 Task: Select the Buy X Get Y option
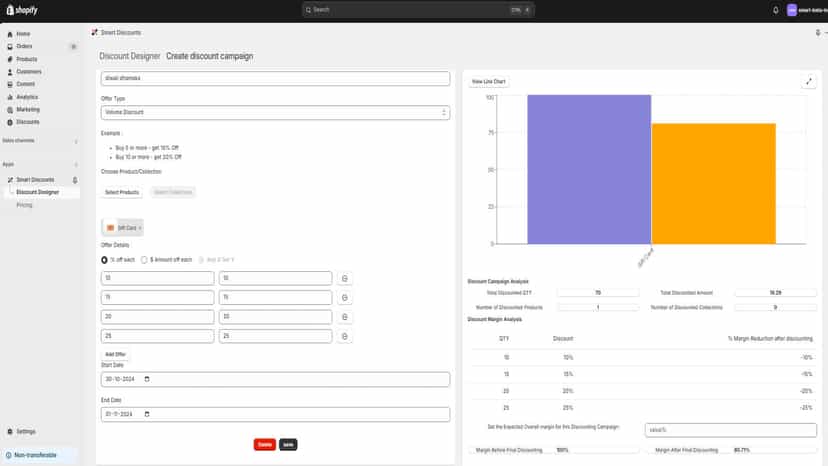(x=201, y=260)
